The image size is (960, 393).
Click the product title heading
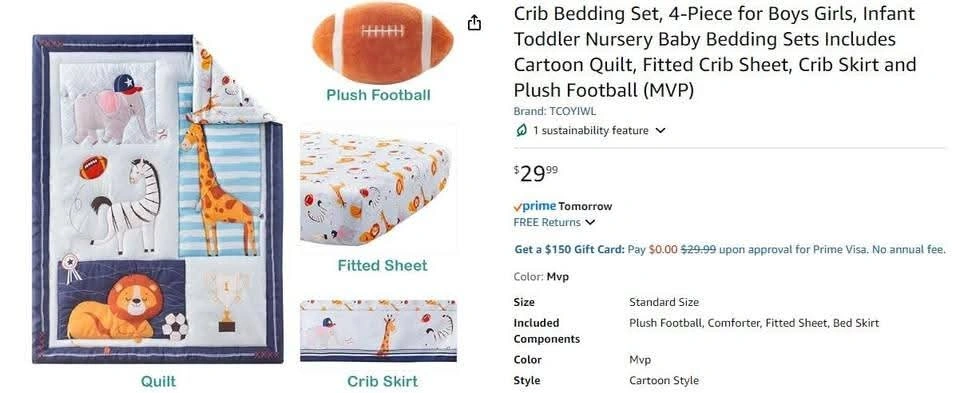coord(714,52)
